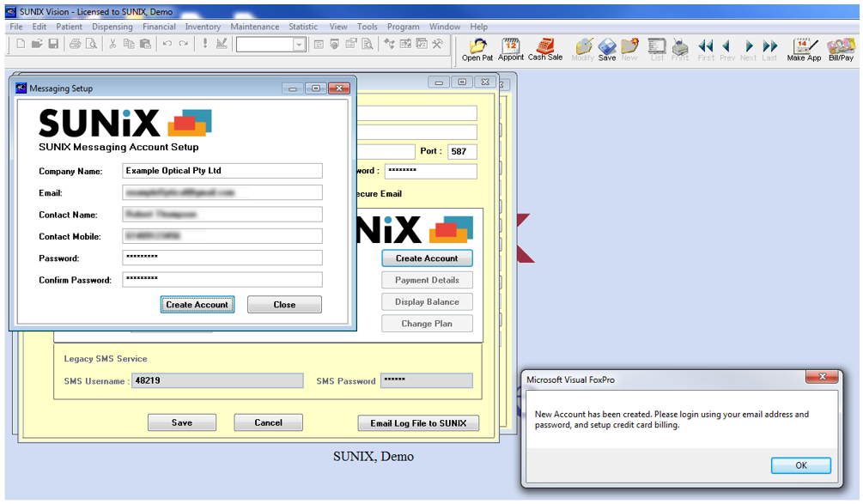Viewport: 863px width, 504px height.
Task: Click the undo arrow toolbar icon
Action: pos(166,43)
